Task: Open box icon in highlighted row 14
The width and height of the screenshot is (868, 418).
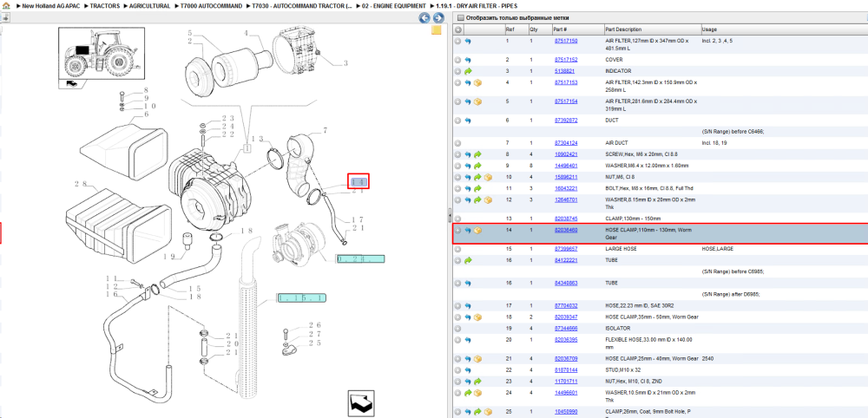Action: [x=477, y=230]
